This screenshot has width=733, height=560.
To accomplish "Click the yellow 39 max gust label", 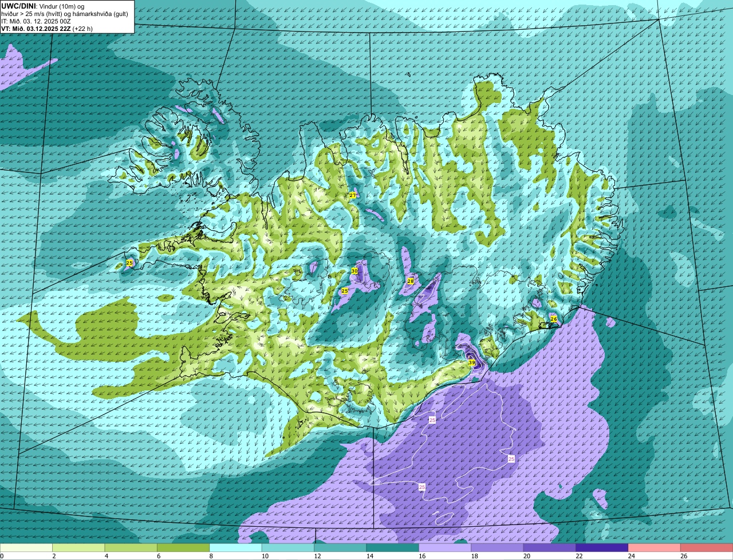I will click(472, 362).
